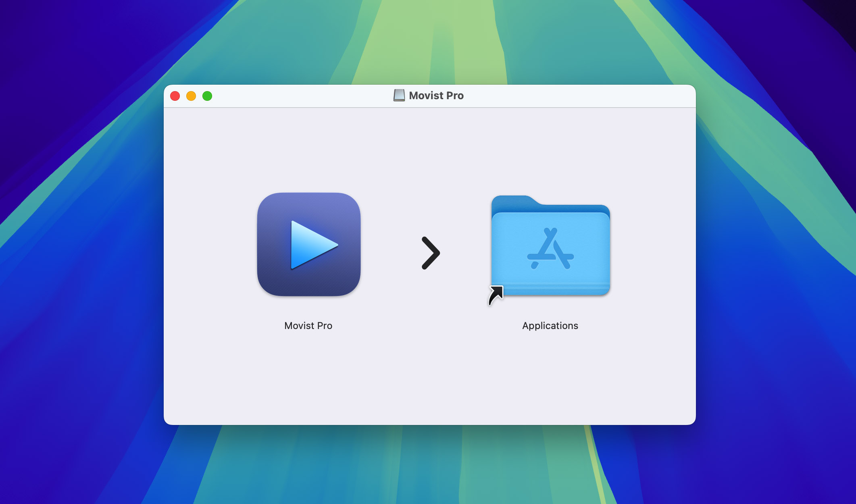Select the "Applications" folder name label

point(550,326)
